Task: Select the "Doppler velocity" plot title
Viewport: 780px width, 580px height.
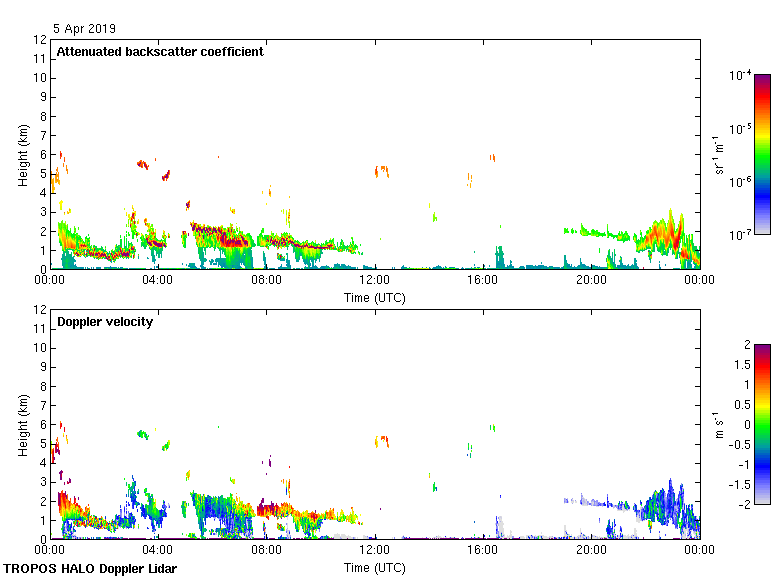Action: (105, 322)
